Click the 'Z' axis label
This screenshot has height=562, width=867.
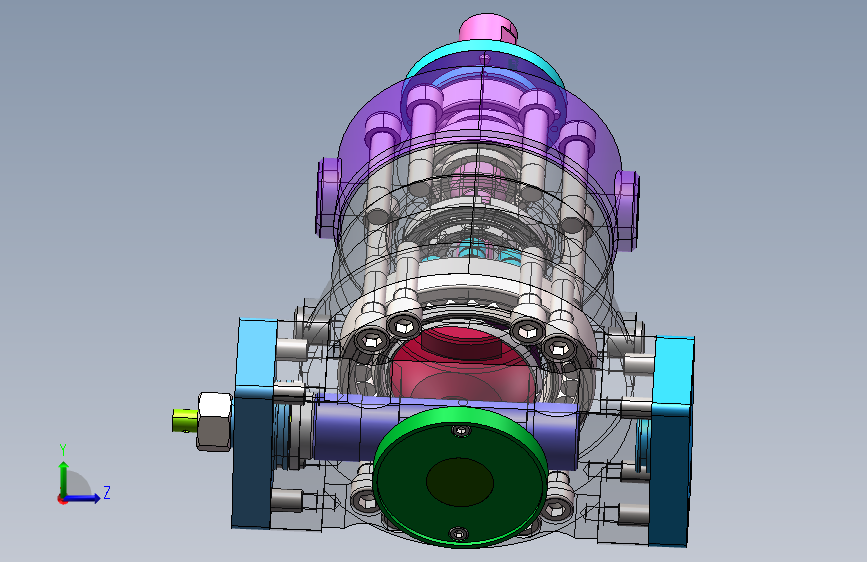click(107, 492)
